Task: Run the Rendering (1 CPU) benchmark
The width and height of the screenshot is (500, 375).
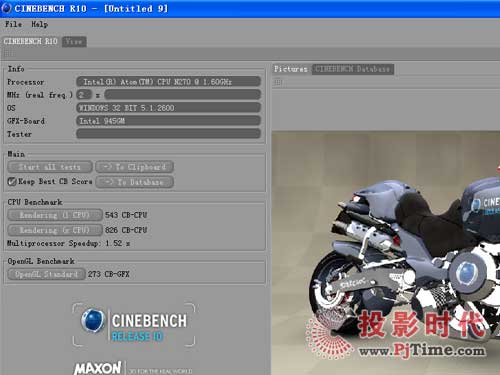Action: tap(55, 215)
